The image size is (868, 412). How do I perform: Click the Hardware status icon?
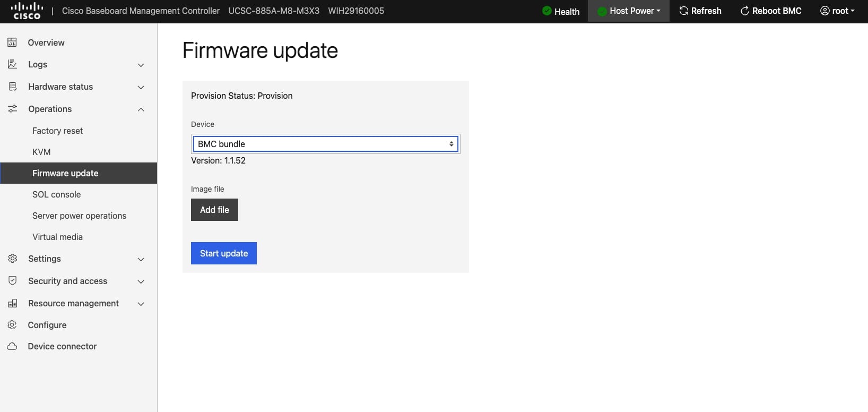pyautogui.click(x=13, y=87)
